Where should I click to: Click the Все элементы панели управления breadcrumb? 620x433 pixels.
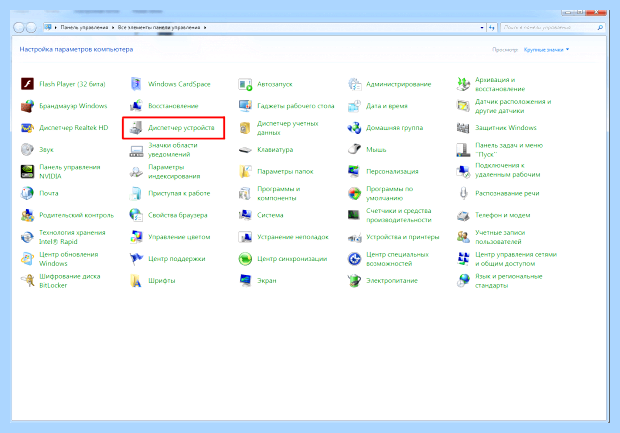pos(159,28)
